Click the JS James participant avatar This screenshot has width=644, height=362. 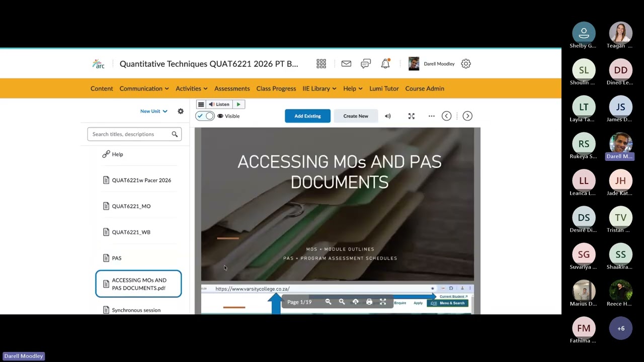coord(621,107)
